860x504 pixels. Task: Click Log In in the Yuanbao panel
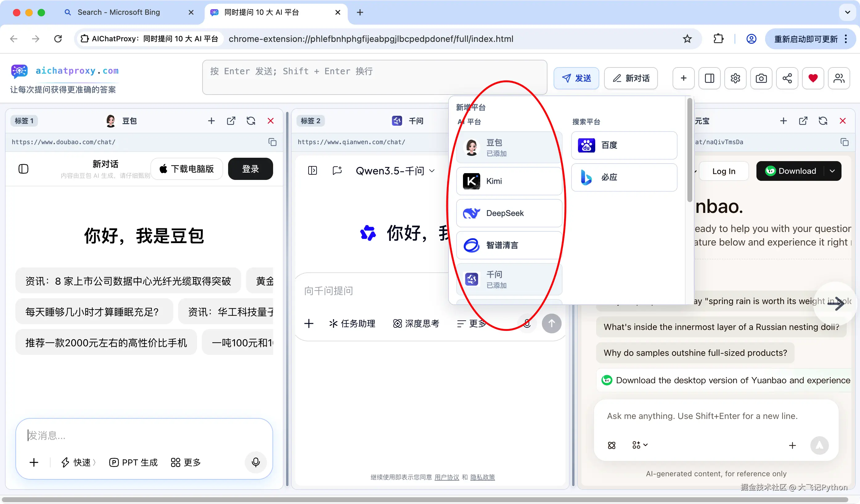click(x=724, y=171)
